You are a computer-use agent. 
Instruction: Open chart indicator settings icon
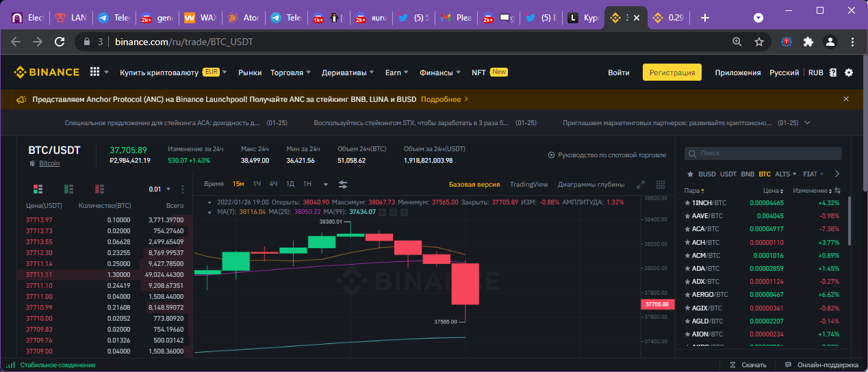[x=343, y=184]
